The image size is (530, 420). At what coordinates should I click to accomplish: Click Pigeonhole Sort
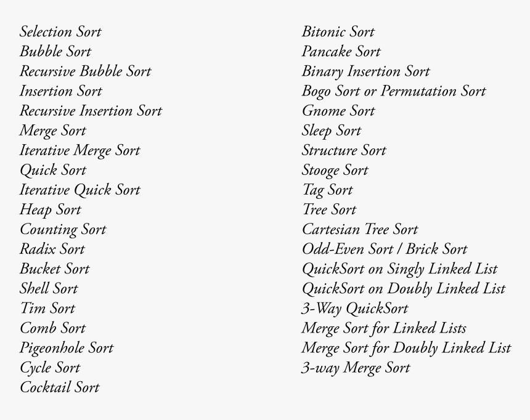[x=67, y=348]
